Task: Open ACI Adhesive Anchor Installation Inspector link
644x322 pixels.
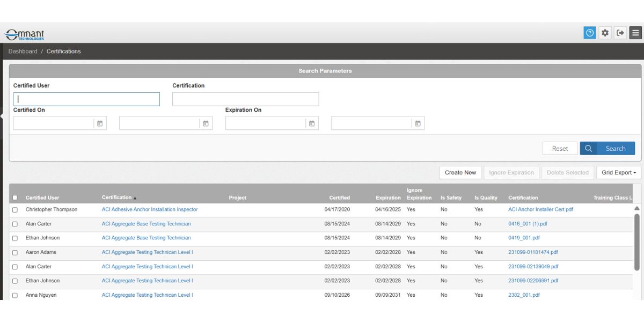Action: 150,209
